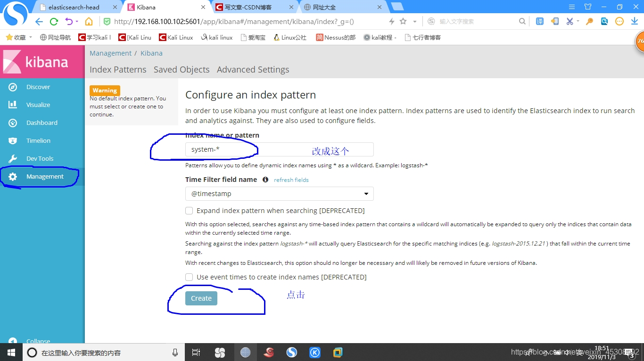The image size is (644, 361).
Task: Click the microphone icon in taskbar search
Action: tap(175, 353)
